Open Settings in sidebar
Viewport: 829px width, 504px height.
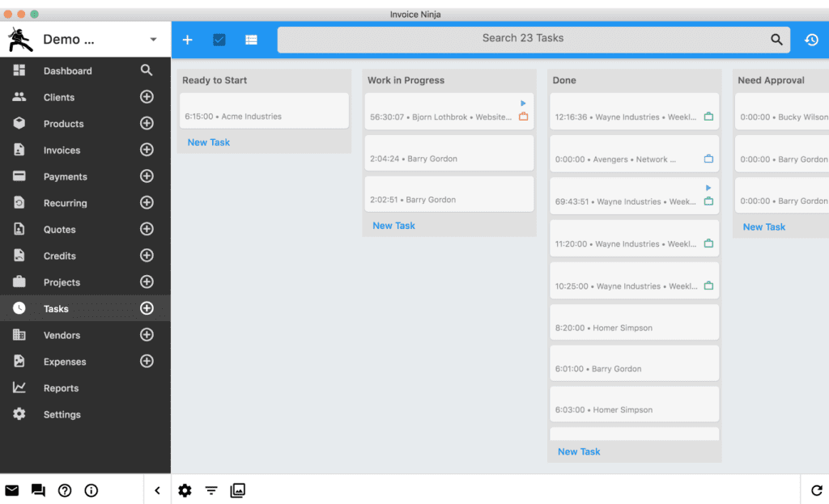point(62,414)
